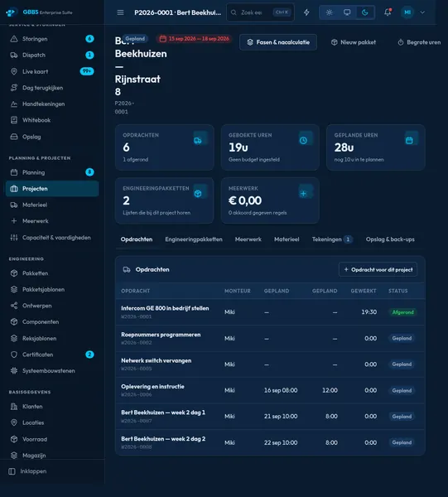Open Opslag storage icon
This screenshot has height=497, width=448.
click(x=14, y=137)
